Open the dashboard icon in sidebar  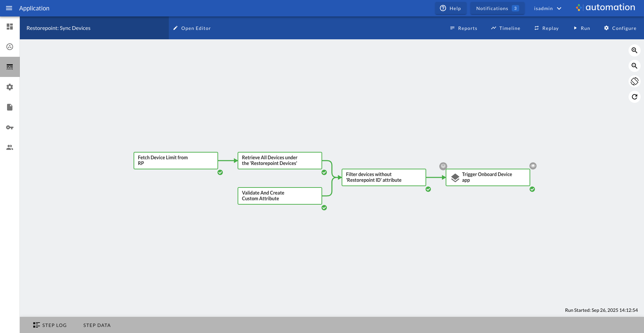(x=10, y=27)
